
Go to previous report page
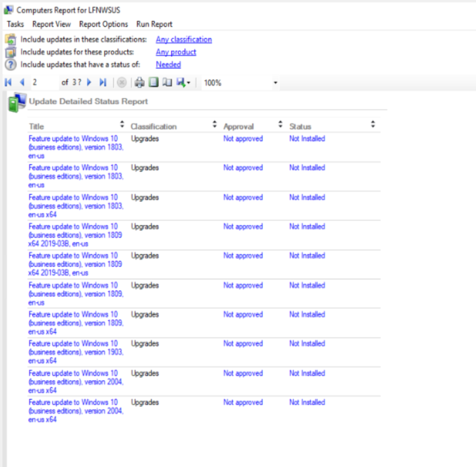22,82
